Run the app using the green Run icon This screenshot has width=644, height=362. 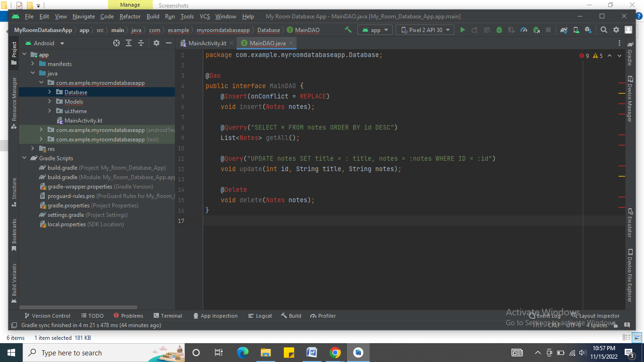[462, 29]
